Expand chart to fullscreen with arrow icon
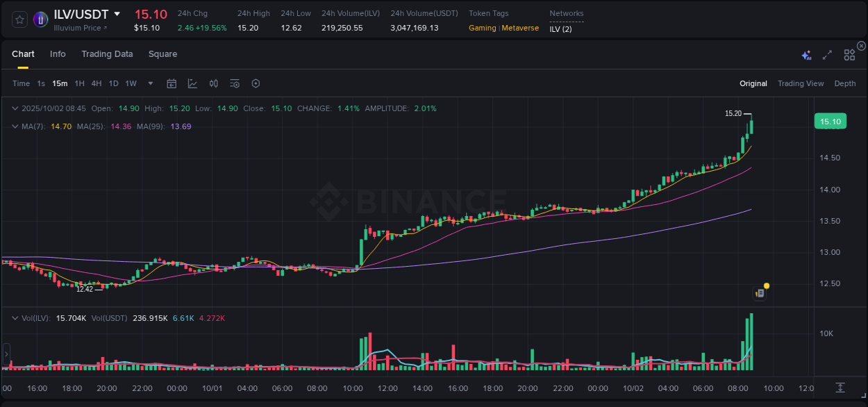Screen dimensions: 868x407 tap(826, 54)
